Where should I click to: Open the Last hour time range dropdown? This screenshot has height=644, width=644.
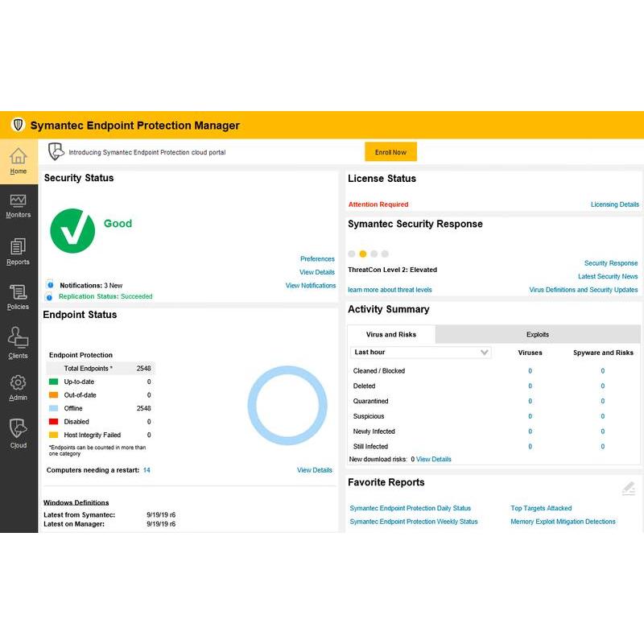[420, 353]
